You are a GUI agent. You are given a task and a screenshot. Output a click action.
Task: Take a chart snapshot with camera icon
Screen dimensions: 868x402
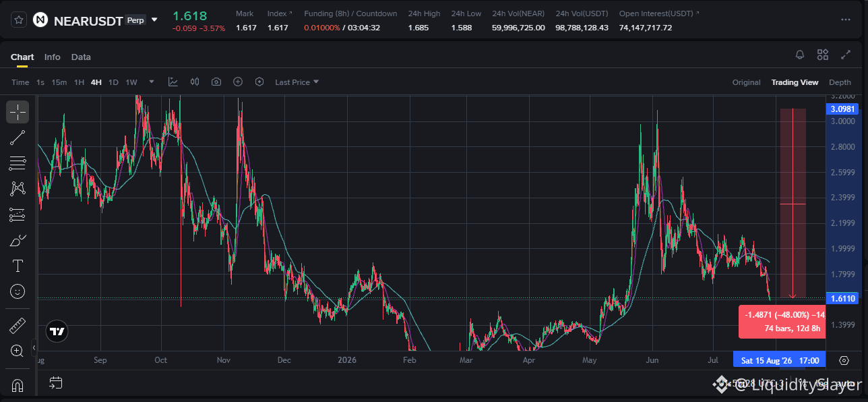(216, 82)
